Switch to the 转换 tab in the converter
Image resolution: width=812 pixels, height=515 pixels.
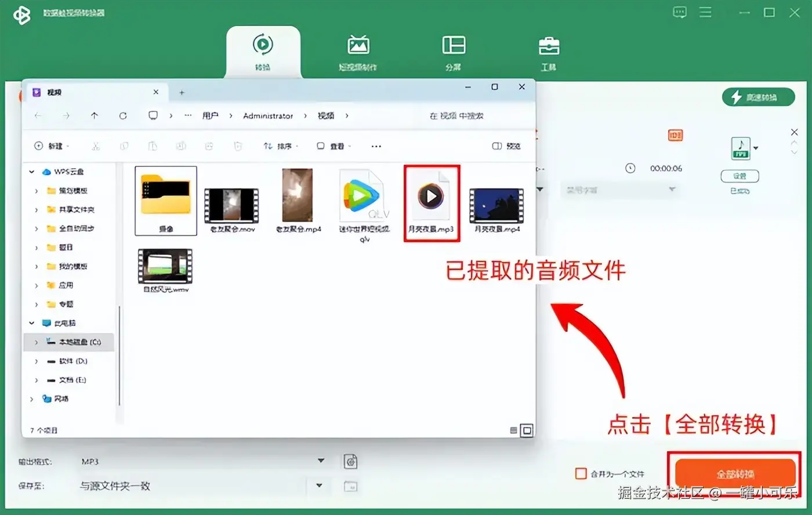263,52
